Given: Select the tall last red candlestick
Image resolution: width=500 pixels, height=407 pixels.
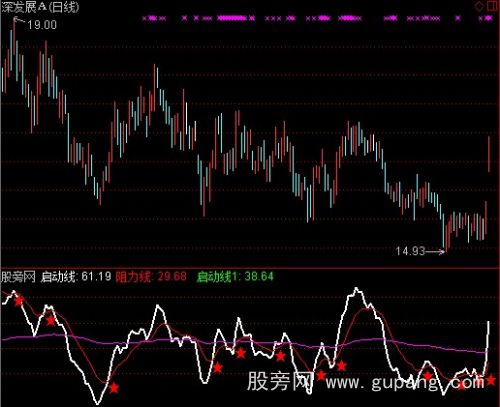Looking at the screenshot, I should (489, 154).
